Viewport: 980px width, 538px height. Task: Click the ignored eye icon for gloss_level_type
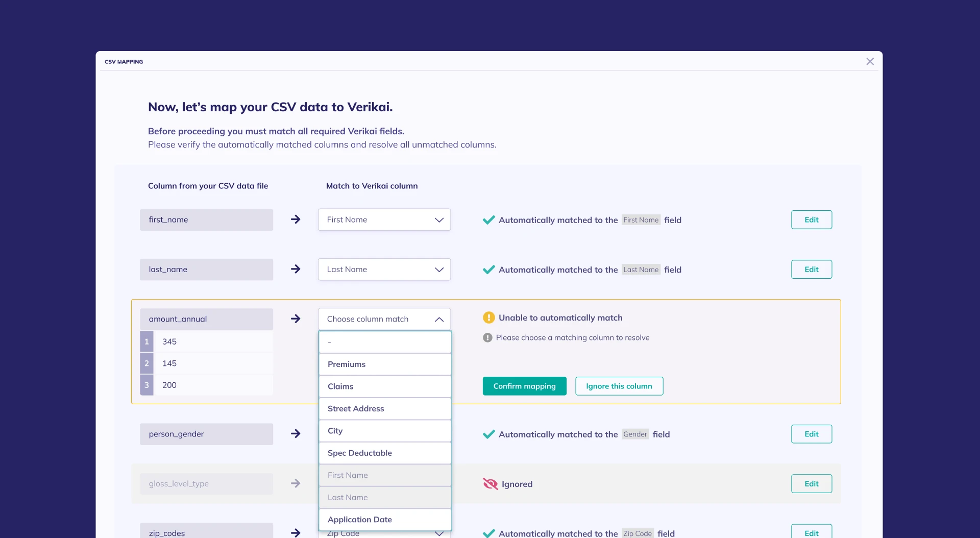(x=489, y=484)
